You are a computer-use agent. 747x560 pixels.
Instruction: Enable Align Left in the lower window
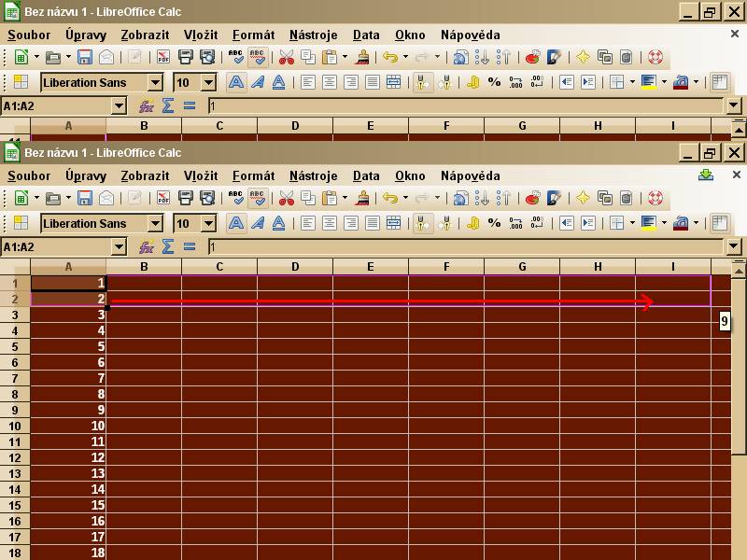(308, 223)
